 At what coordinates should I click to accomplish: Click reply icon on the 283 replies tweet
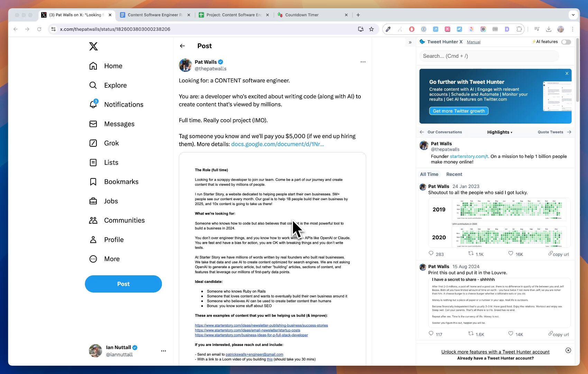point(431,253)
